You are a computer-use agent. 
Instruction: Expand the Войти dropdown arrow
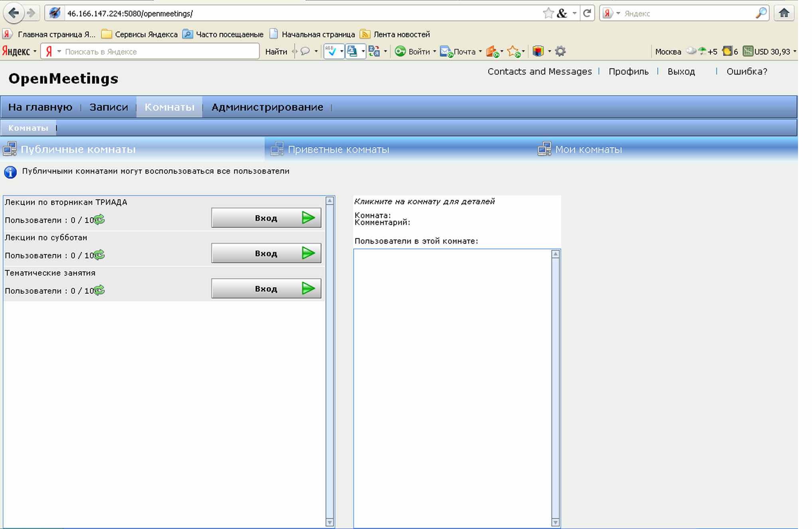[435, 52]
